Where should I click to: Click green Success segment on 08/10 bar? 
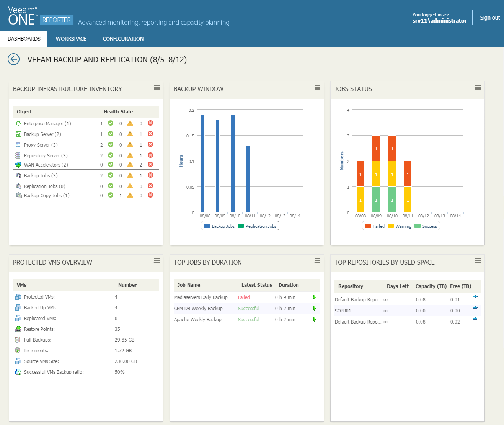[x=392, y=199]
